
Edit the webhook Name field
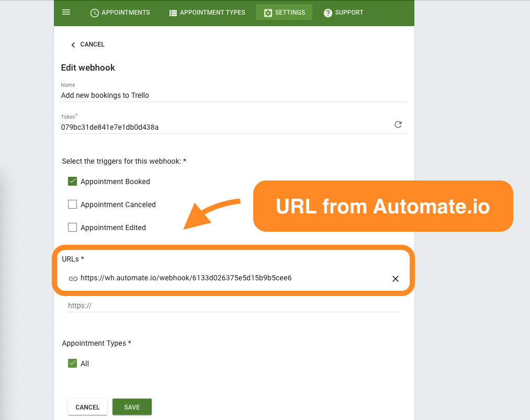coord(234,95)
